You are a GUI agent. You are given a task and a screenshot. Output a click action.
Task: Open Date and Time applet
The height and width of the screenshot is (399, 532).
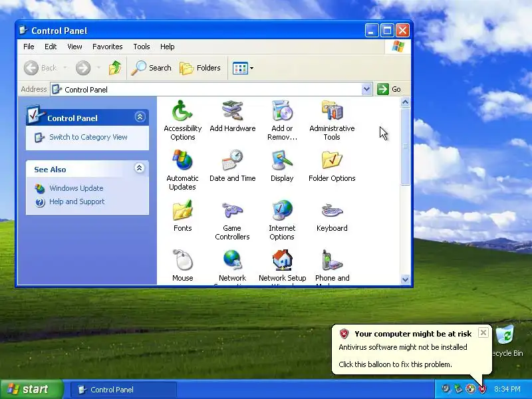(232, 166)
